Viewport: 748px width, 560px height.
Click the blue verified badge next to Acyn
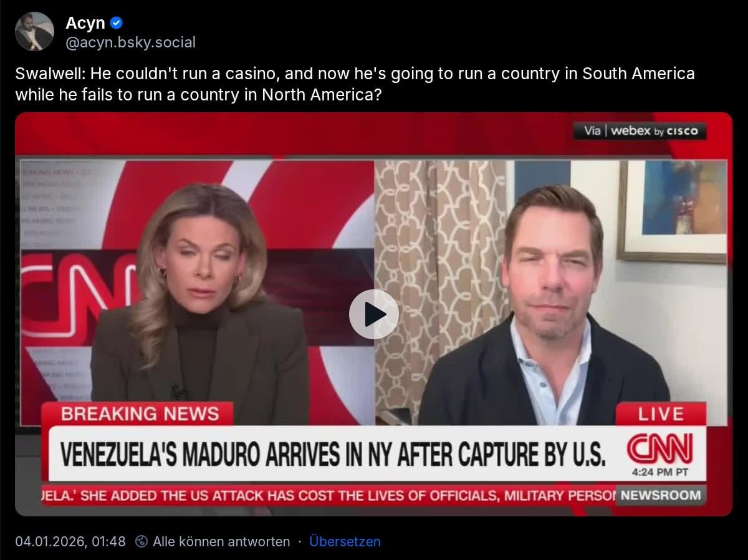[x=117, y=23]
